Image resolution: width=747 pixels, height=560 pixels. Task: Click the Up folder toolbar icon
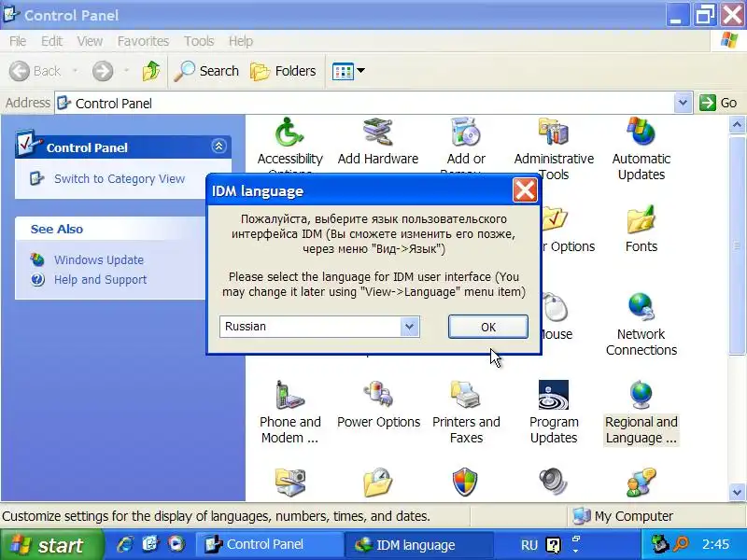click(x=151, y=71)
